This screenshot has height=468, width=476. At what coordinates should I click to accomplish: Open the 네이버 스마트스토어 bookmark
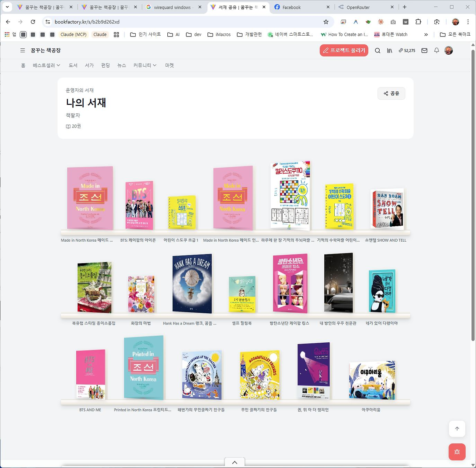click(290, 35)
